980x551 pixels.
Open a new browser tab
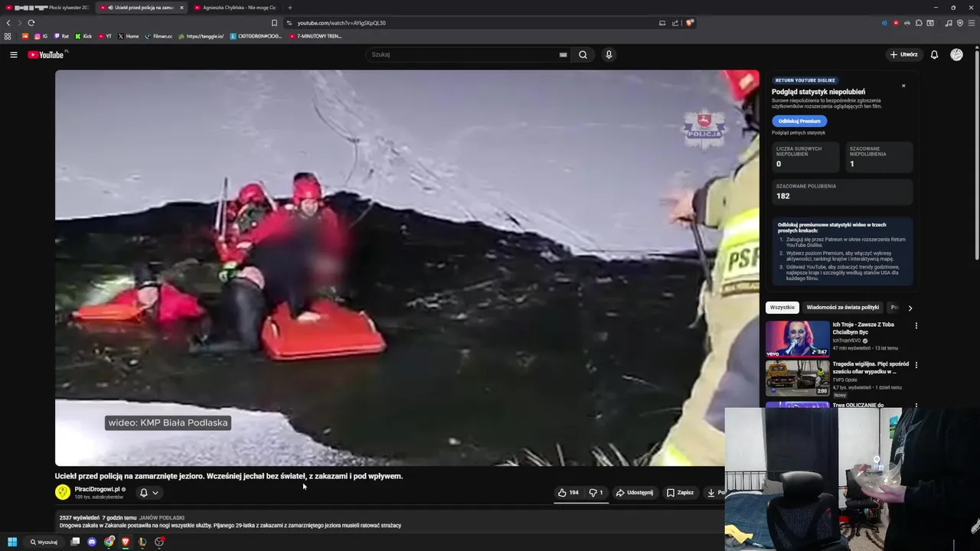tap(290, 8)
